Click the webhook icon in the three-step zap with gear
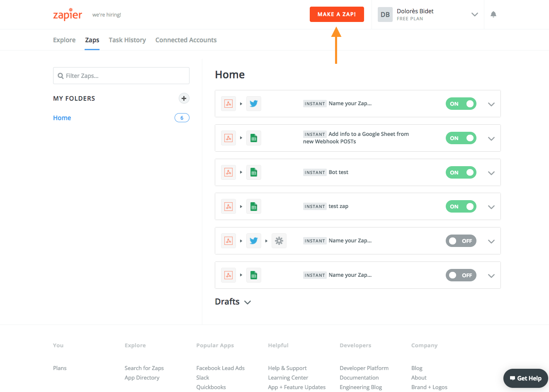 (228, 241)
